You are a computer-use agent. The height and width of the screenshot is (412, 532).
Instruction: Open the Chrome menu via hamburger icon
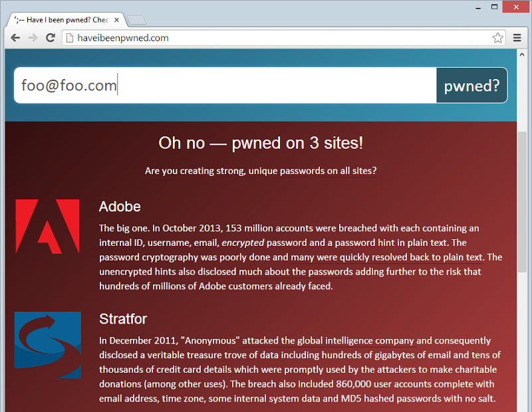click(517, 38)
